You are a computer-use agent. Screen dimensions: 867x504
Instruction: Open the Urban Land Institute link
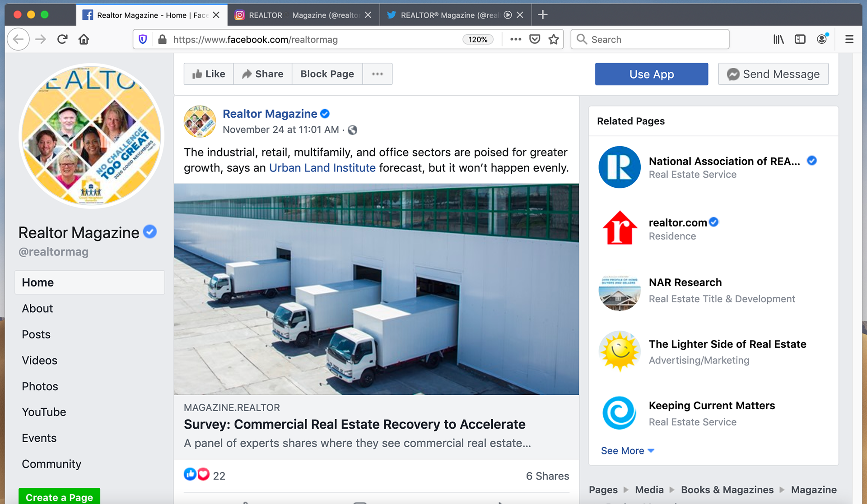tap(322, 168)
